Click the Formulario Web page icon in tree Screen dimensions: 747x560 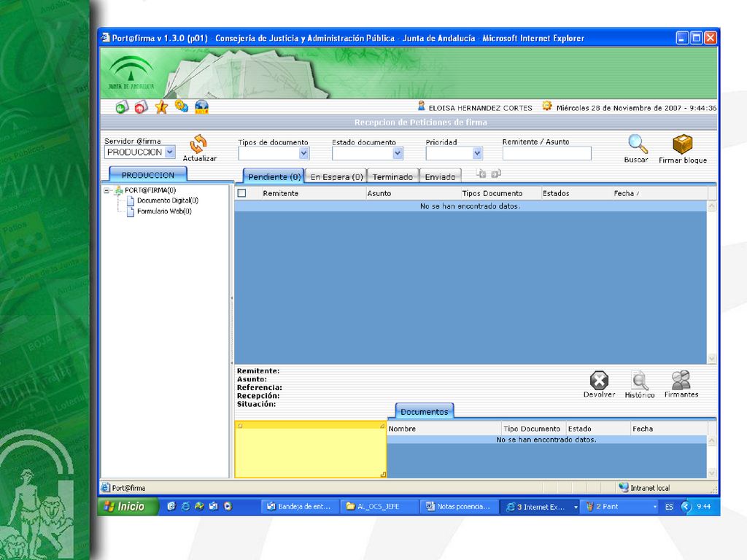(x=131, y=212)
